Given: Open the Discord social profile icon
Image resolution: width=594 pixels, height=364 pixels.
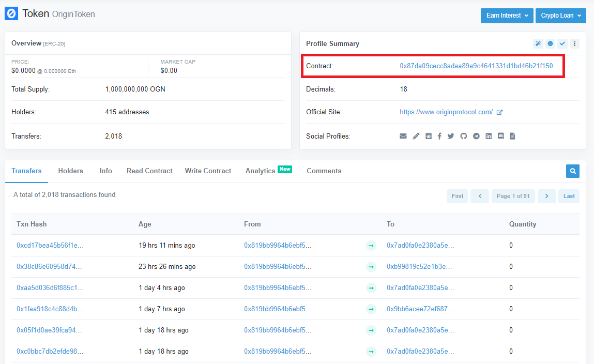Looking at the screenshot, I should pos(501,136).
